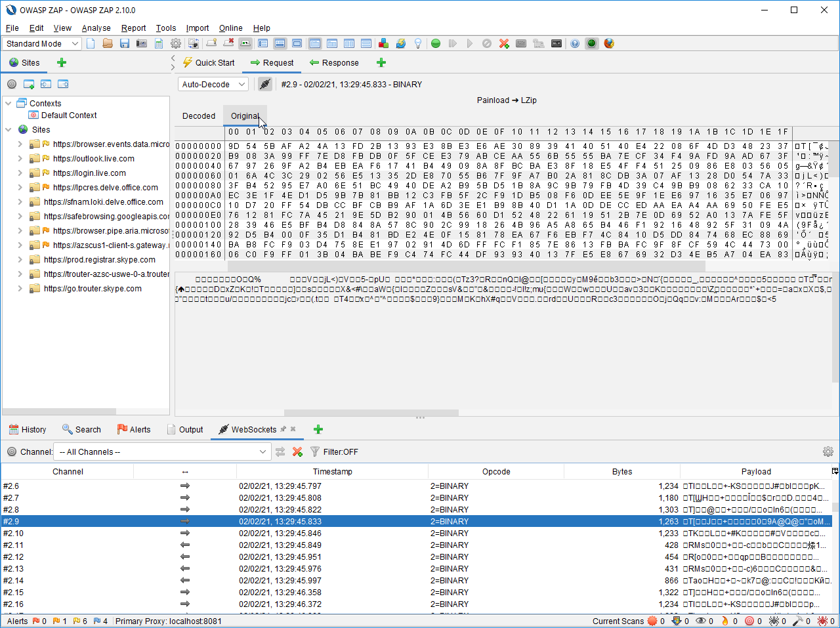The width and height of the screenshot is (840, 628).
Task: Toggle full layout icon
Action: (297, 43)
